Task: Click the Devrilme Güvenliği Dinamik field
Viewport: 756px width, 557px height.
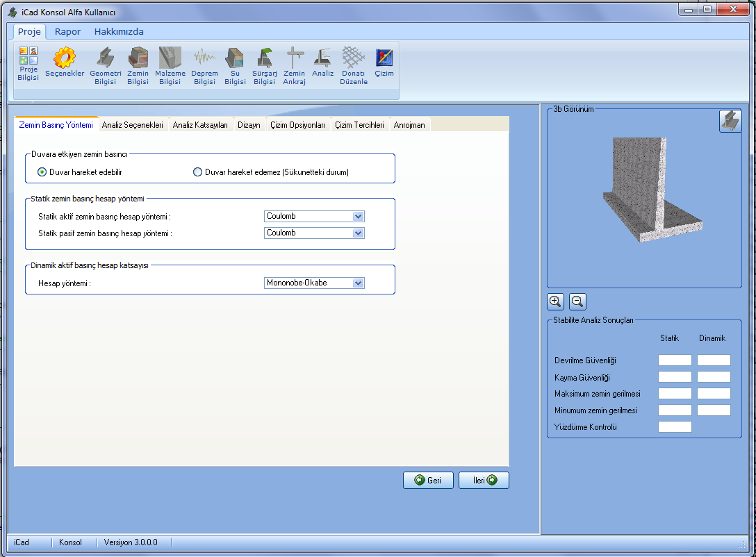Action: [x=714, y=360]
